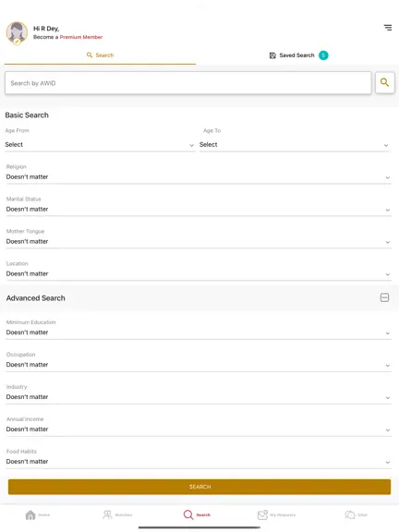Image resolution: width=399 pixels, height=532 pixels.
Task: Switch to the Saved Search tab
Action: (x=298, y=55)
